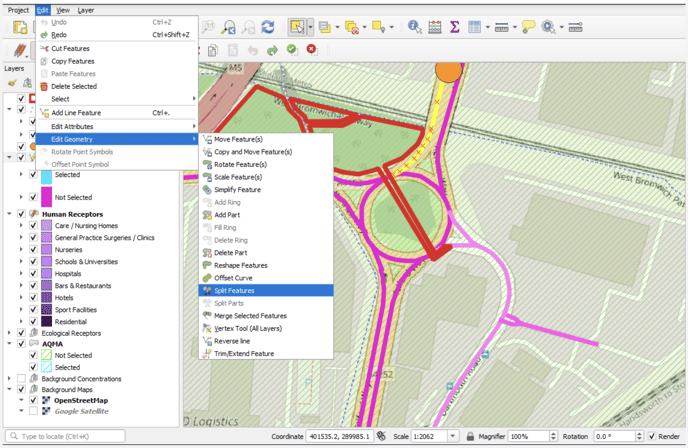Collapse the Human Receptors layer group
688x448 pixels.
8,214
